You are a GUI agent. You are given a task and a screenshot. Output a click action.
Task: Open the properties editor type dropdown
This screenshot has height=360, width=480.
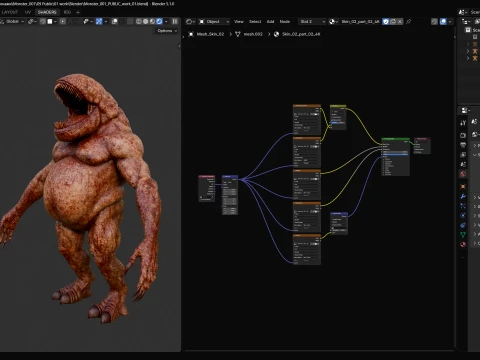[466, 110]
